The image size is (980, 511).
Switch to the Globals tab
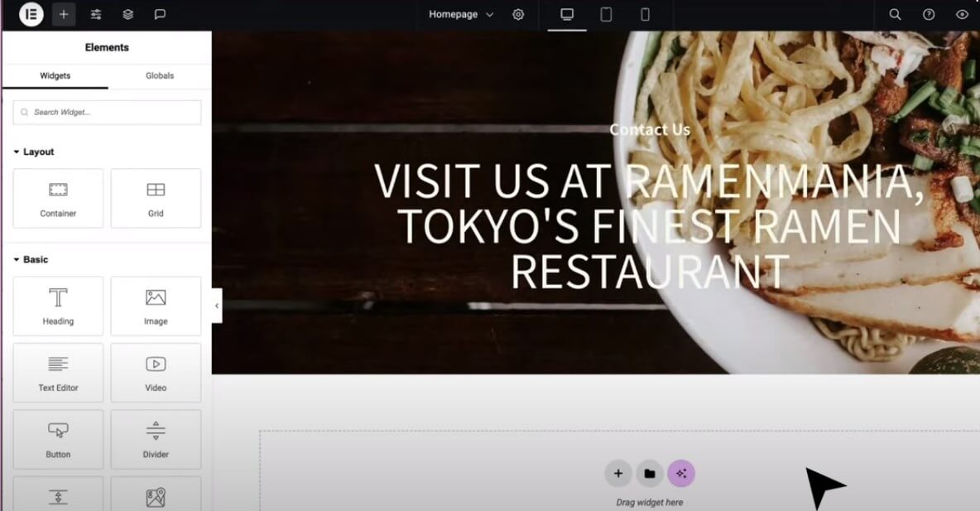pos(160,75)
